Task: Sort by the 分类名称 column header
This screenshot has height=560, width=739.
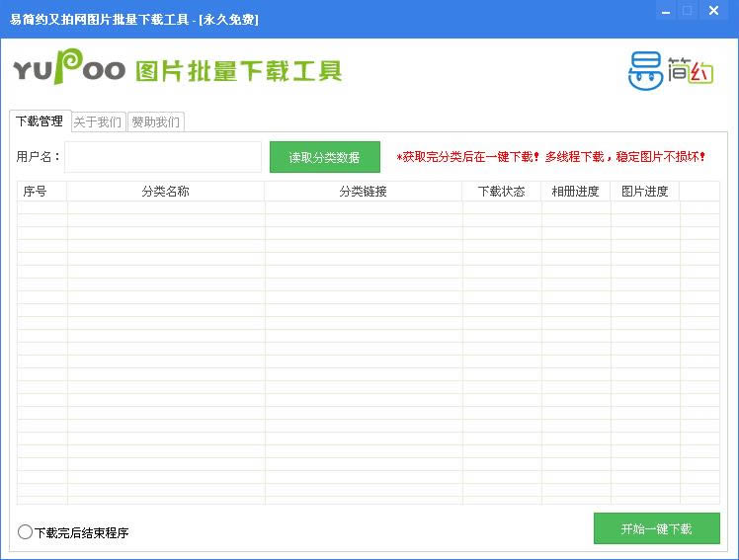Action: (165, 192)
